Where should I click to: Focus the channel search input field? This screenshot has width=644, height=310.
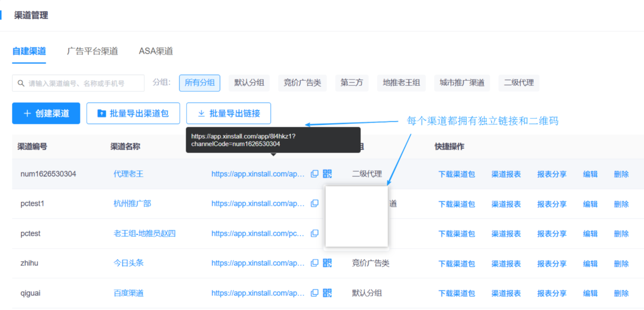click(x=78, y=83)
